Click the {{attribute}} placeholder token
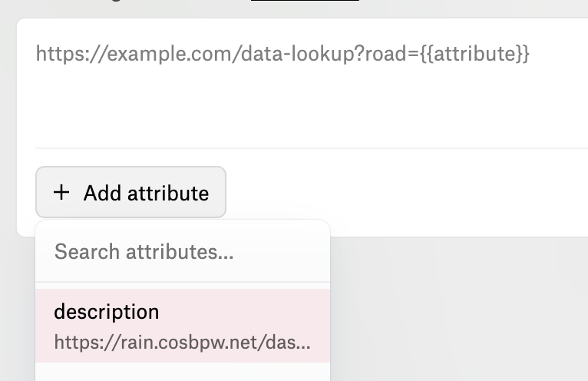Screen dimensions: 588x381 [474, 54]
